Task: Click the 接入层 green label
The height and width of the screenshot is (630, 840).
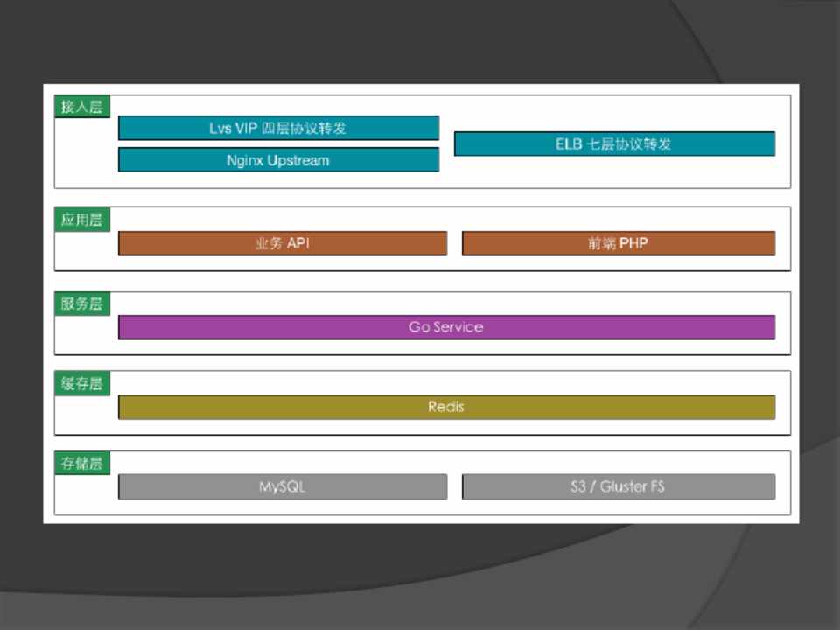Action: point(81,107)
